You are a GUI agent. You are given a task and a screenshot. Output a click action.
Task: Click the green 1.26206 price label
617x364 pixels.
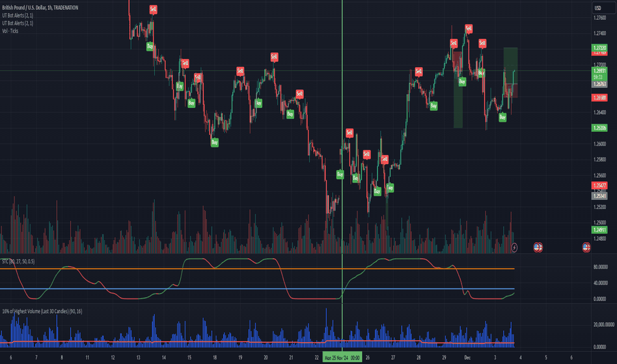tap(600, 128)
